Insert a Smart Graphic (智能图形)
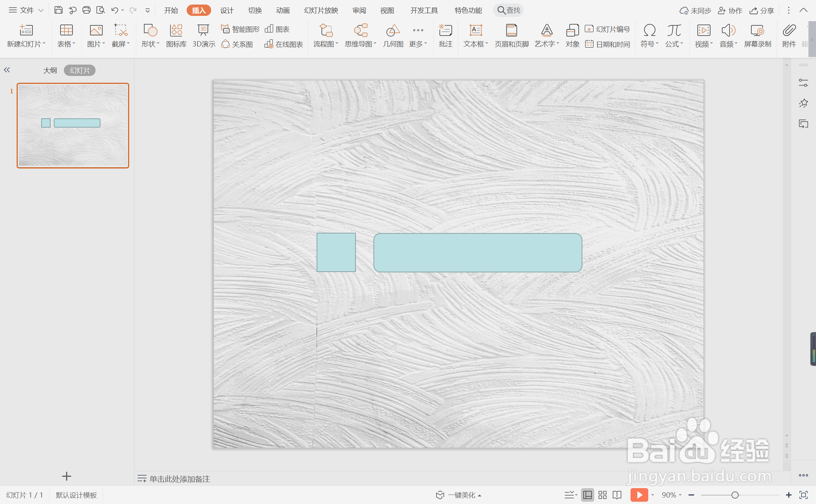 pyautogui.click(x=240, y=29)
